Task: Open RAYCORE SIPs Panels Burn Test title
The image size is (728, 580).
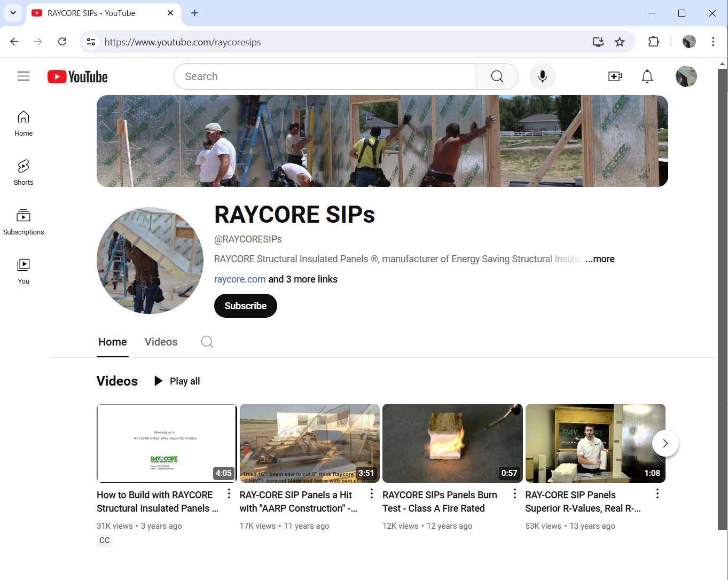Action: coord(440,501)
